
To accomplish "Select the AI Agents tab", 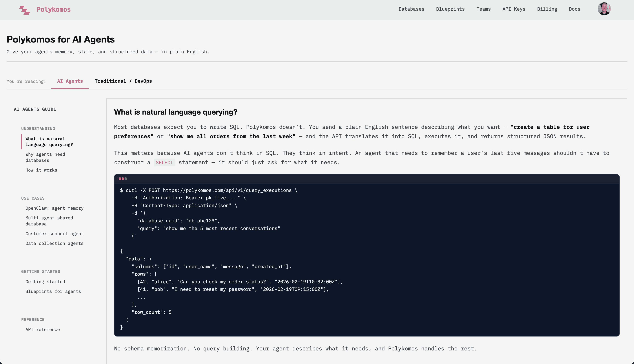I will tap(70, 81).
